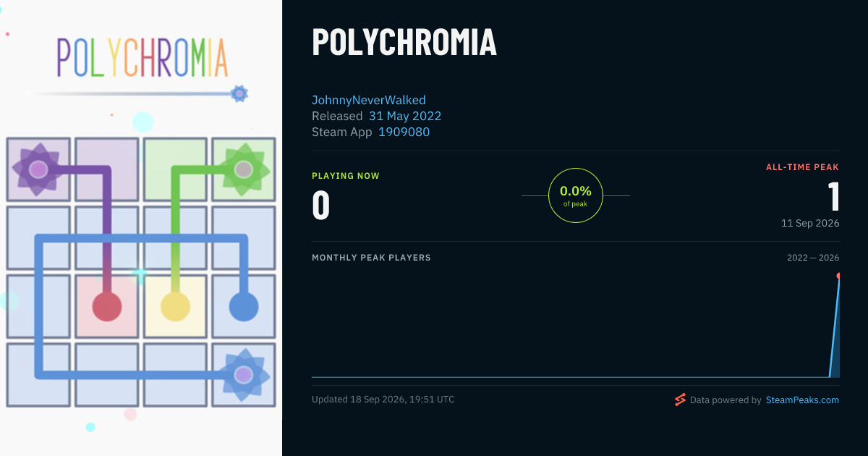Click the green flower icon in the grid
The width and height of the screenshot is (868, 456).
(x=244, y=169)
